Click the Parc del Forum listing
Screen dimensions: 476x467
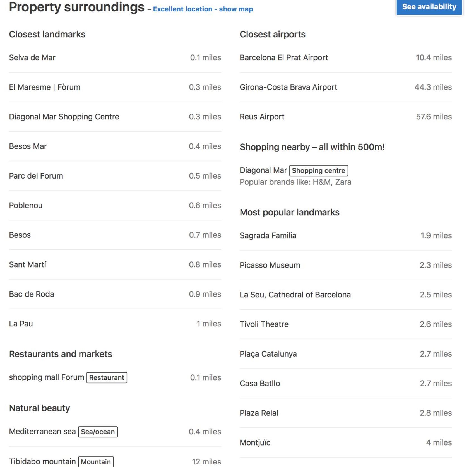(x=115, y=176)
